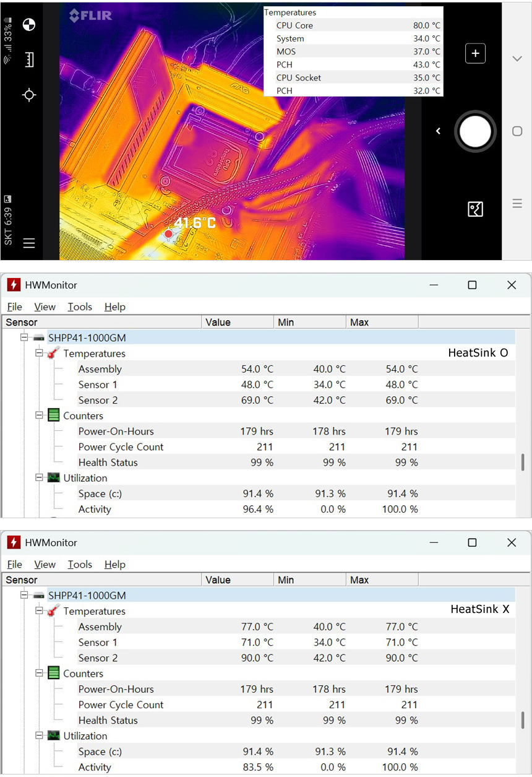Collapse the Counters node in HeatSink O window
Screen dimensions: 532x777
(40, 415)
